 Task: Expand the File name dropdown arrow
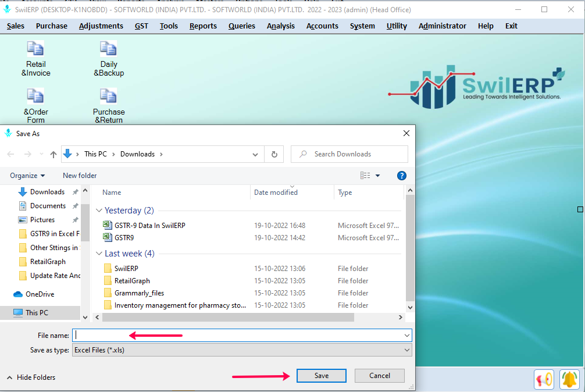point(406,336)
